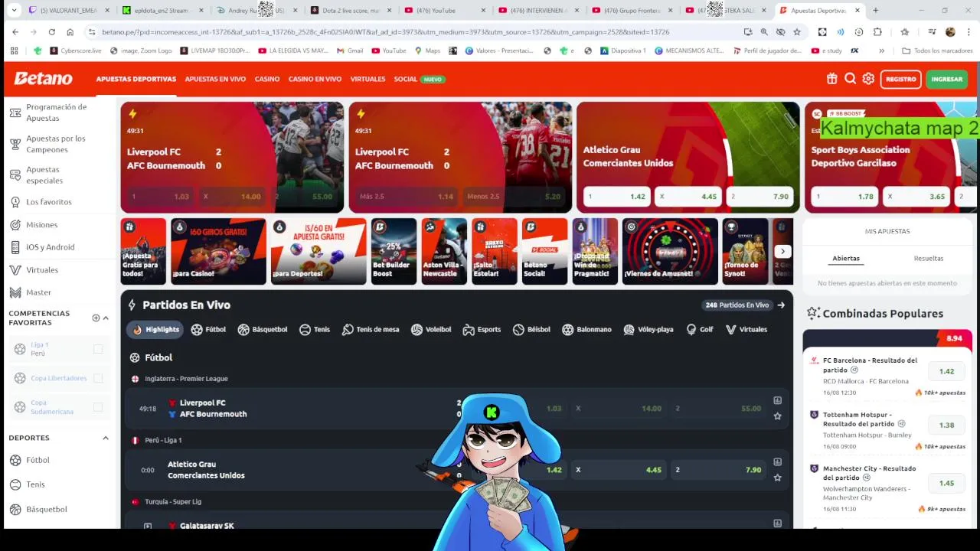
Task: Open iOS y Android in sidebar
Action: tap(50, 247)
